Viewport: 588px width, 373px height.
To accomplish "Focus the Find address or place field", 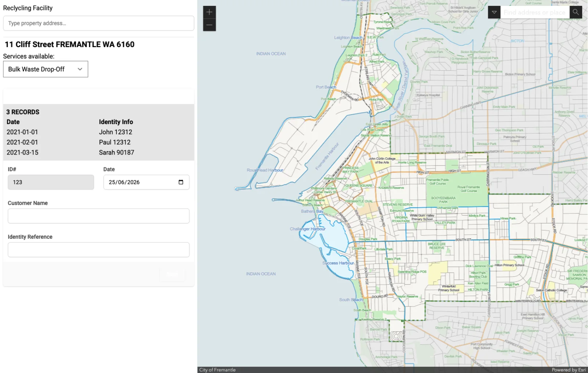I will click(535, 12).
